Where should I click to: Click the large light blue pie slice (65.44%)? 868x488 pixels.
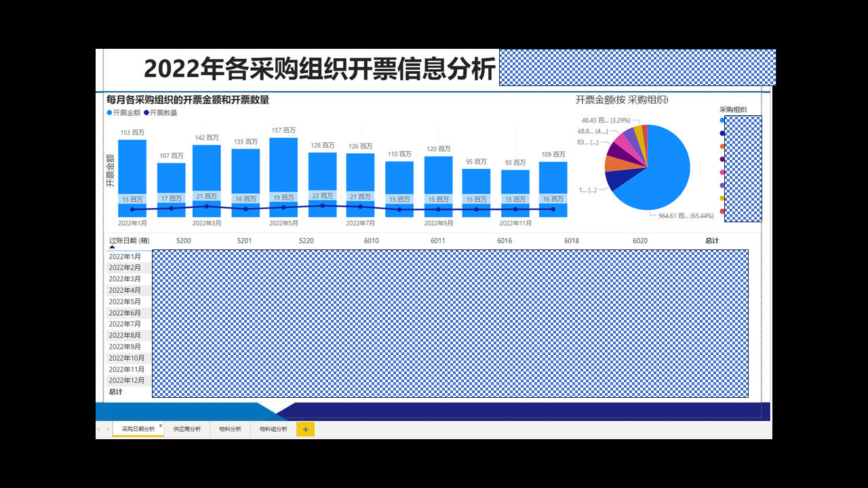(x=665, y=173)
